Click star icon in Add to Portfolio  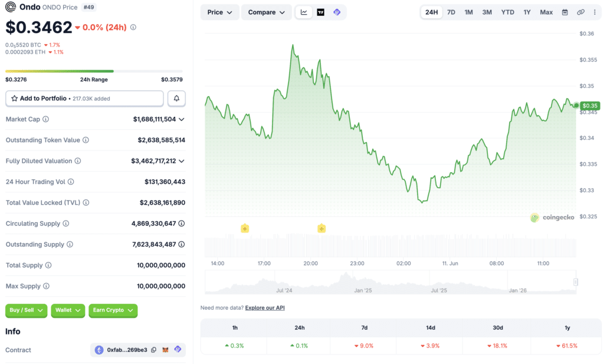coord(14,99)
